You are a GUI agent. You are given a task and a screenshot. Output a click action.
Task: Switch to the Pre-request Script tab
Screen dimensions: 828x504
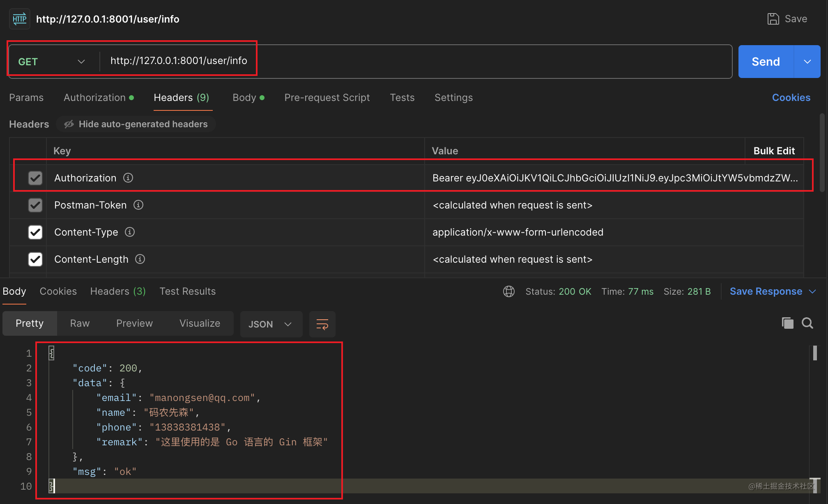click(327, 98)
